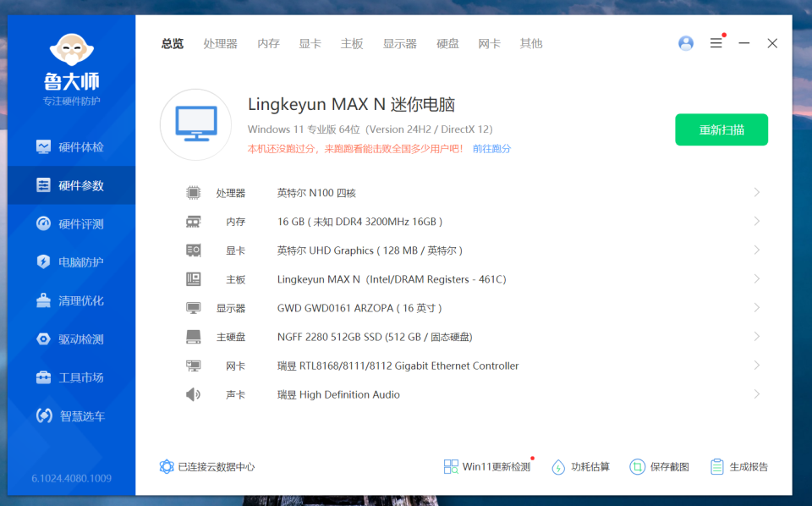Go to 硬件评测 section
The image size is (812, 506).
pyautogui.click(x=71, y=223)
